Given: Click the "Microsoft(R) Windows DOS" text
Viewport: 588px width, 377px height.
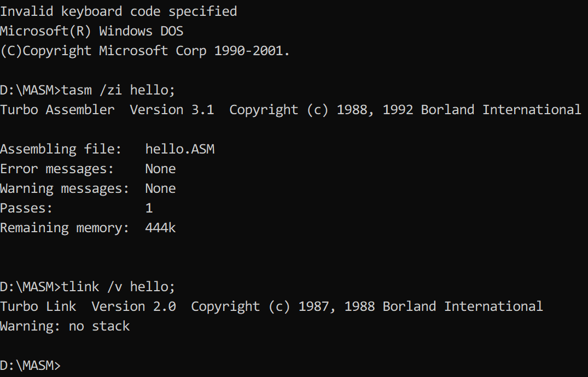Looking at the screenshot, I should [x=91, y=31].
